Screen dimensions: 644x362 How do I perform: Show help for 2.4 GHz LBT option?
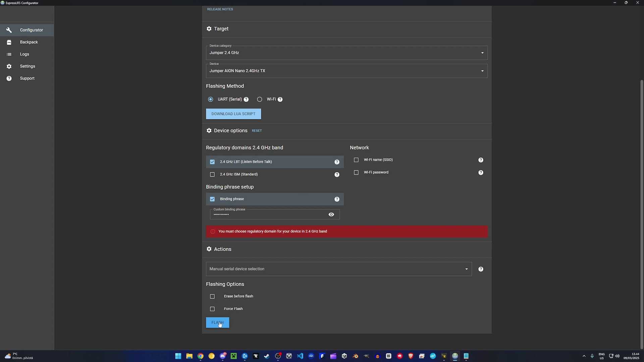tap(337, 162)
